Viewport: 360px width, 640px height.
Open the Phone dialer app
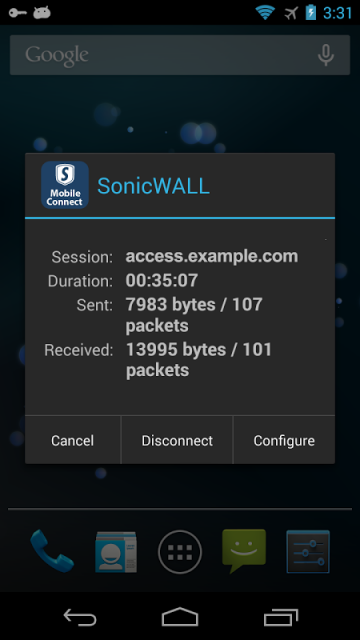pyautogui.click(x=52, y=551)
